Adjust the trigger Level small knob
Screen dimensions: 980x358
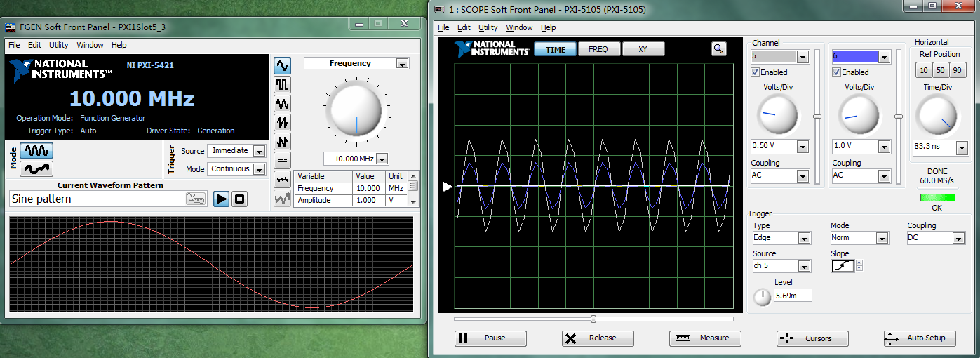pos(762,297)
